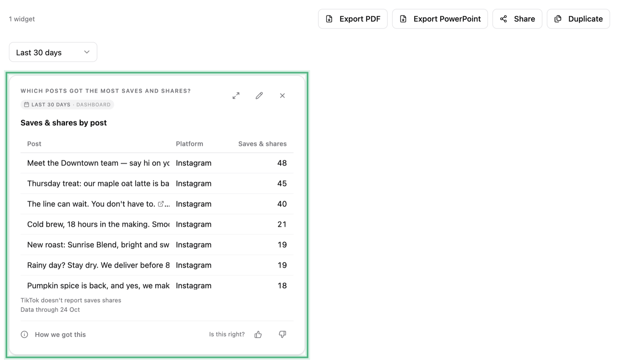Viewport: 619px width, 364px height.
Task: Click Instagram in the Cold brew row
Action: tap(193, 224)
